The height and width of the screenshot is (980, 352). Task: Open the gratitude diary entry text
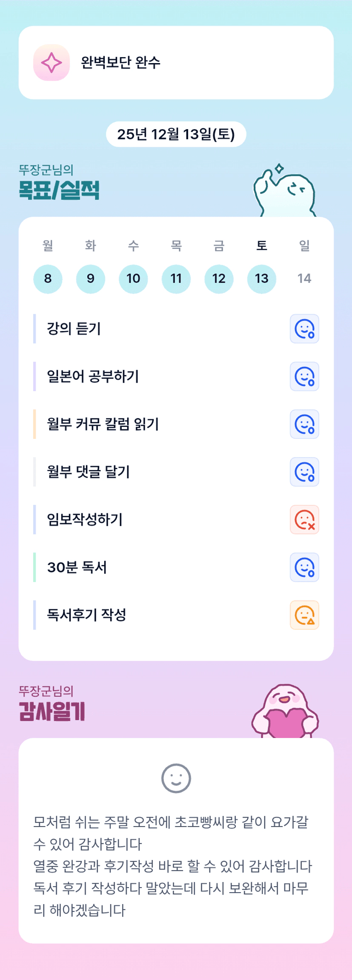click(x=172, y=866)
